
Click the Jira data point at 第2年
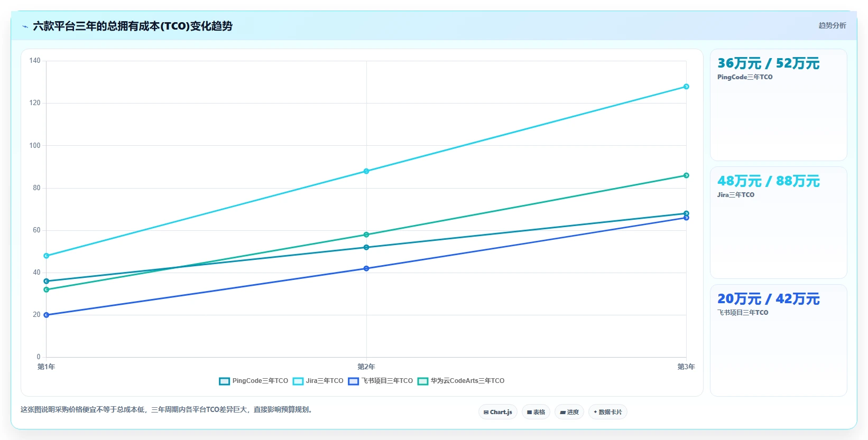coord(366,171)
